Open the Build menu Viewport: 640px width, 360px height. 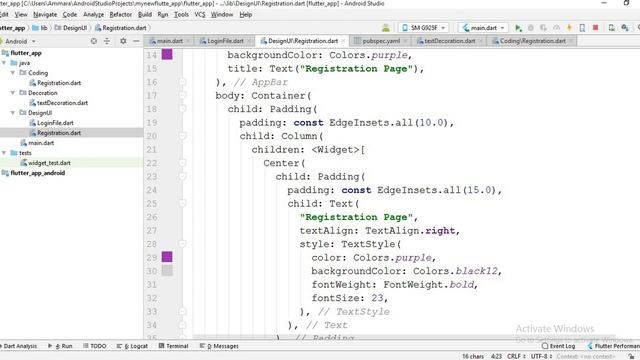[x=144, y=15]
